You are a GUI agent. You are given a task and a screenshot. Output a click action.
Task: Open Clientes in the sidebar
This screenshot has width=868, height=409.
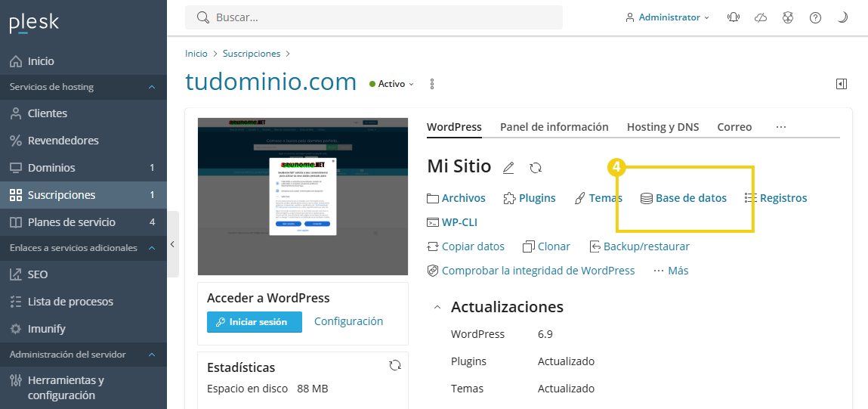(x=83, y=113)
